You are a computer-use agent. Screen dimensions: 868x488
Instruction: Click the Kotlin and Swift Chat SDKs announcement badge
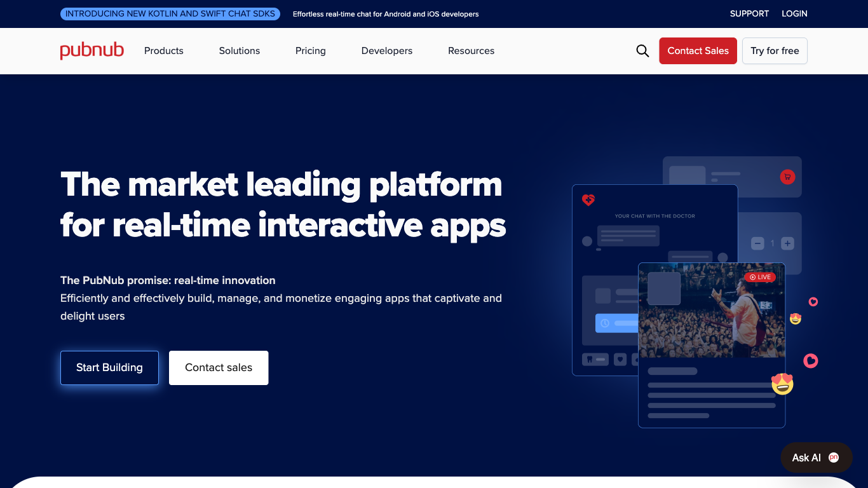(x=170, y=13)
